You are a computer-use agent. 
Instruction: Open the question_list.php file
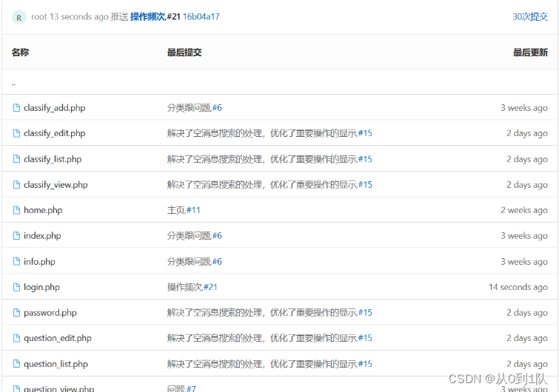click(56, 364)
